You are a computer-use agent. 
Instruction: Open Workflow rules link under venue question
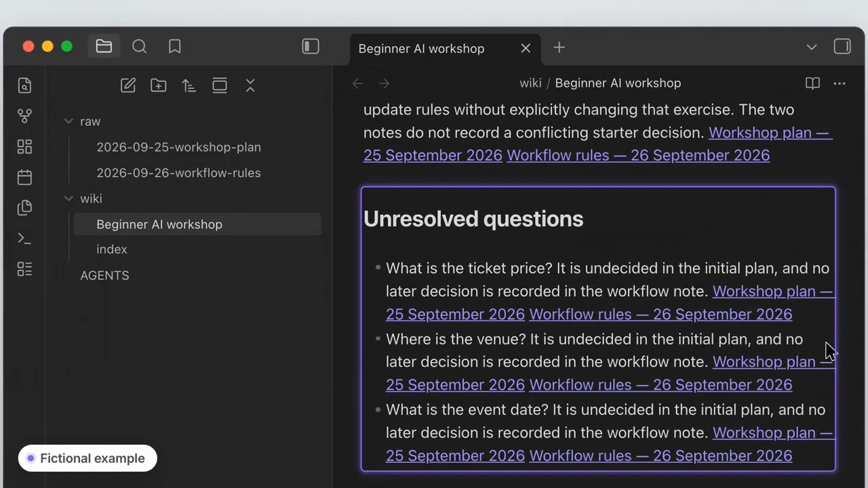point(660,385)
